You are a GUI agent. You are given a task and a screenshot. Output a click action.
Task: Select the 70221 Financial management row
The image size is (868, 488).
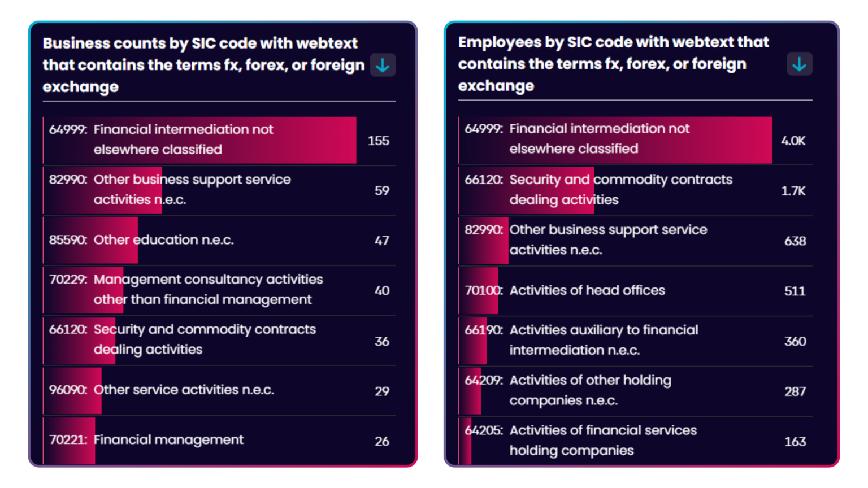click(x=219, y=441)
